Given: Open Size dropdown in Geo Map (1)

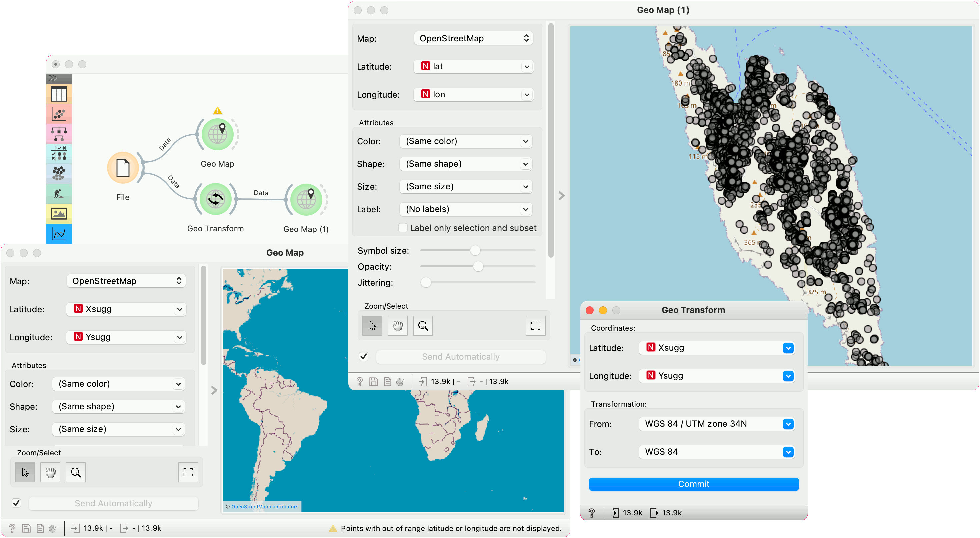Looking at the screenshot, I should (466, 186).
